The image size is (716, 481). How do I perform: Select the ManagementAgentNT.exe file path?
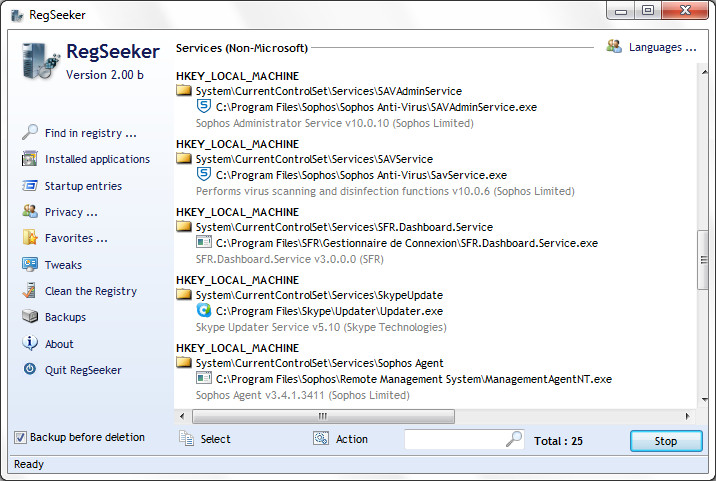pos(414,379)
